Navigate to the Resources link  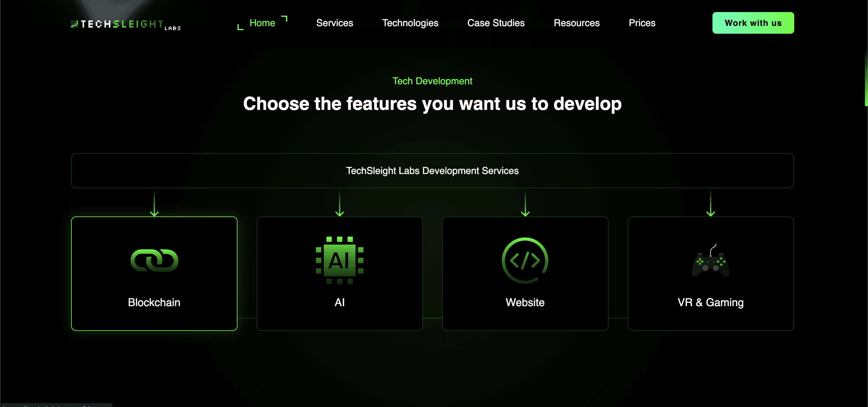point(576,23)
